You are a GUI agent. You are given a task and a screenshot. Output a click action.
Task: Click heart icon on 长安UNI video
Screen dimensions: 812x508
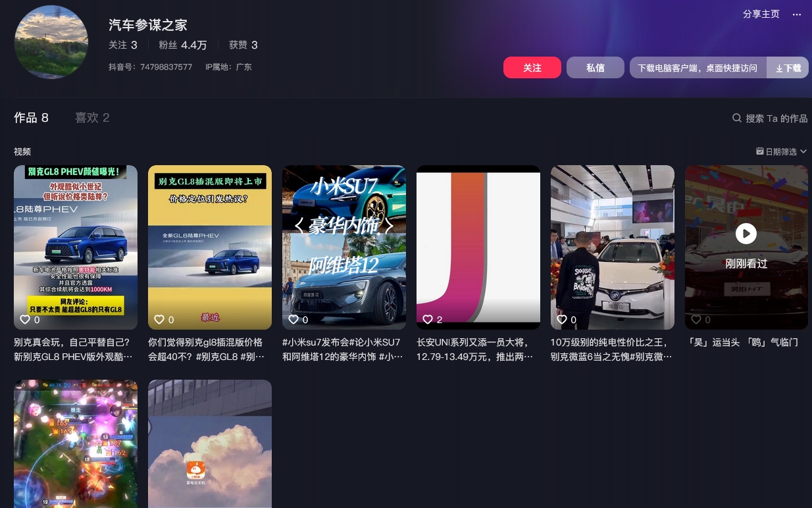(x=428, y=320)
